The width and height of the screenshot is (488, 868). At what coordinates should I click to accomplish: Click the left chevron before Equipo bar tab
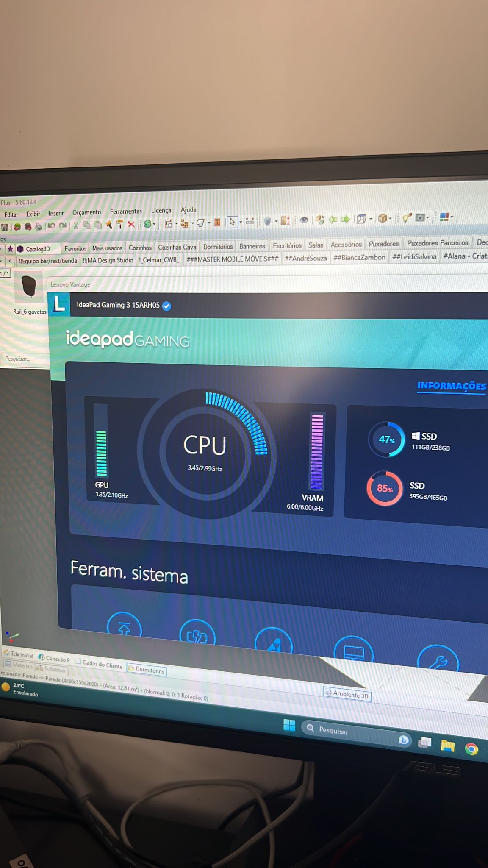pos(10,261)
